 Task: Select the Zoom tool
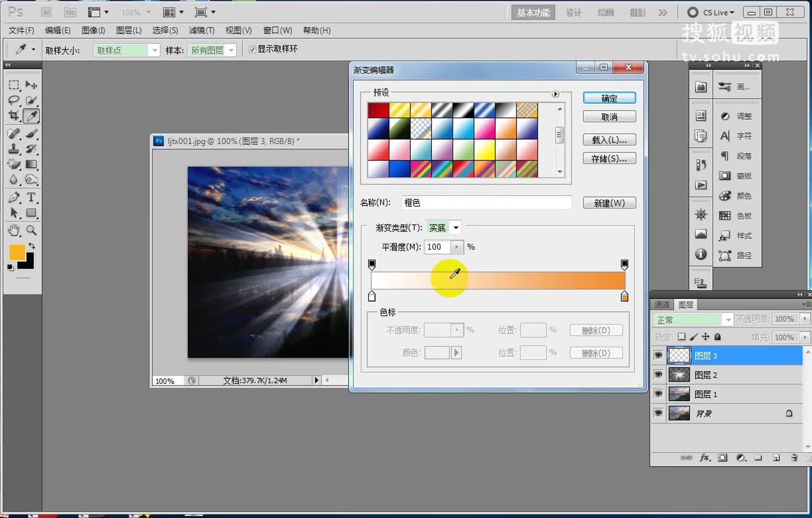point(32,231)
